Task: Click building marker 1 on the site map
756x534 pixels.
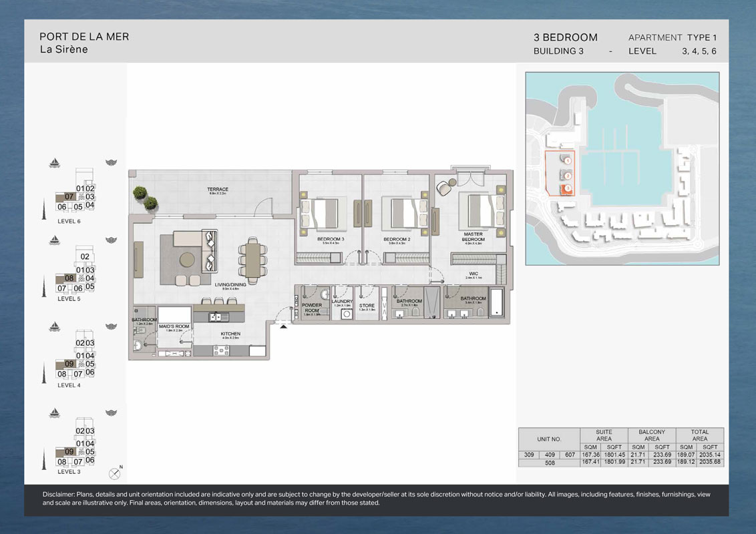Action: [567, 161]
